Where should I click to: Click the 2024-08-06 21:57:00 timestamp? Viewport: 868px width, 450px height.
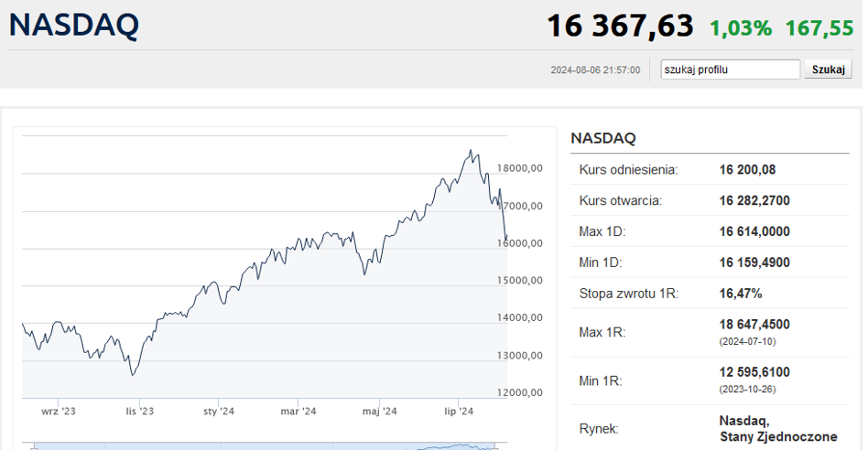[x=595, y=70]
